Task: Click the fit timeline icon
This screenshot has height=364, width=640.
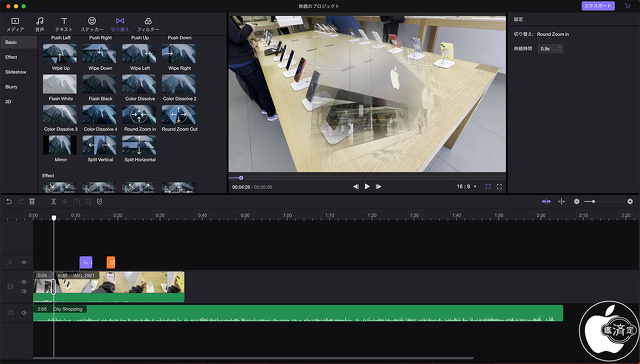Action: [x=562, y=202]
